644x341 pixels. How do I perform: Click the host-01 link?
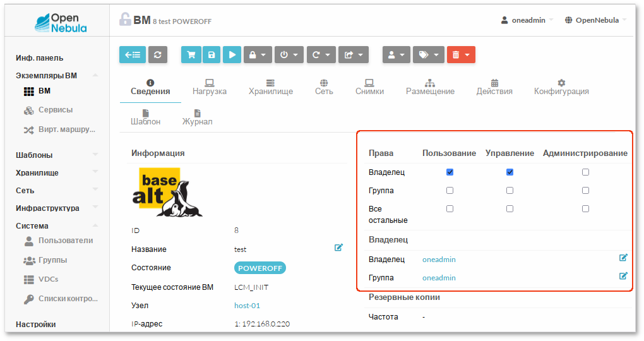point(247,306)
